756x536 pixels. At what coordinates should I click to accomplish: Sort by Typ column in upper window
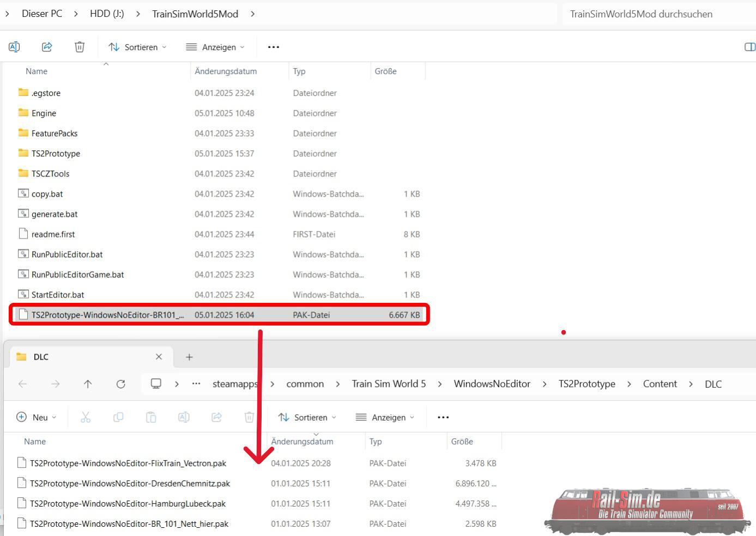299,71
